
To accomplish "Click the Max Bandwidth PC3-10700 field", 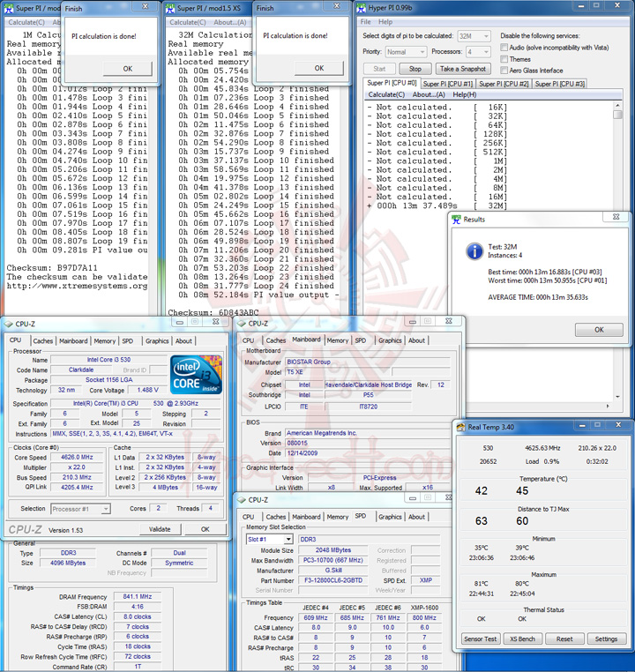I will click(332, 560).
